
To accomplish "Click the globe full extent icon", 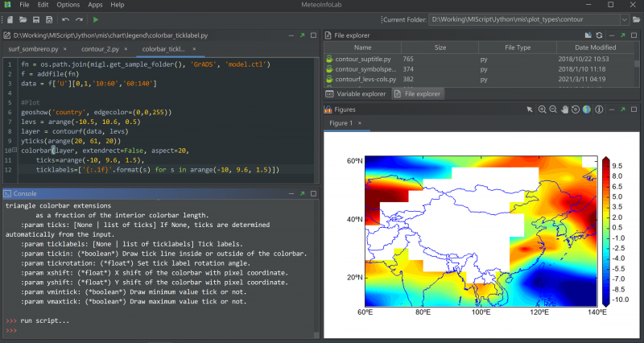I will pyautogui.click(x=587, y=110).
